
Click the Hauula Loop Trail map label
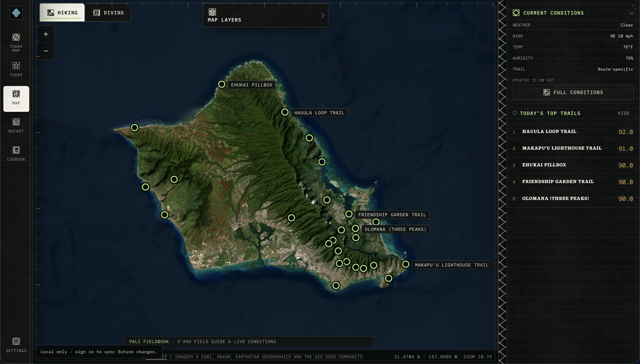click(319, 113)
